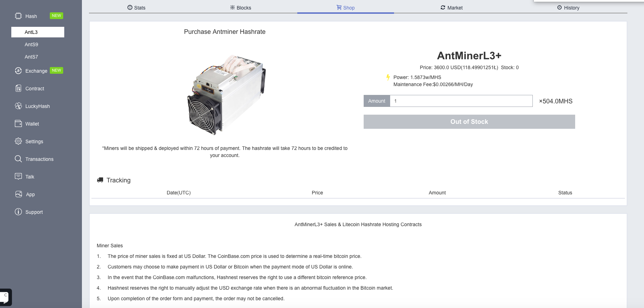Click the Settings gear icon
The image size is (644, 308).
point(18,141)
